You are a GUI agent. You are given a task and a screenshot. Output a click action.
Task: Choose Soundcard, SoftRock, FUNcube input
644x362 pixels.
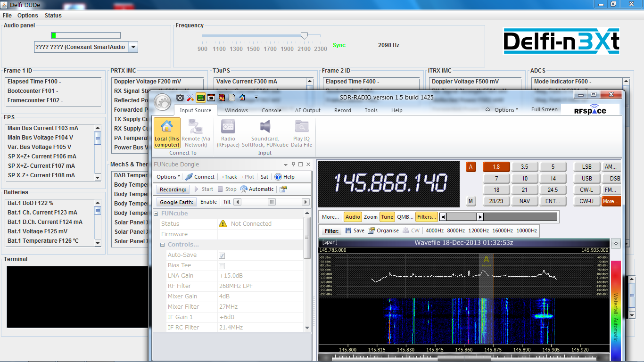click(x=265, y=133)
